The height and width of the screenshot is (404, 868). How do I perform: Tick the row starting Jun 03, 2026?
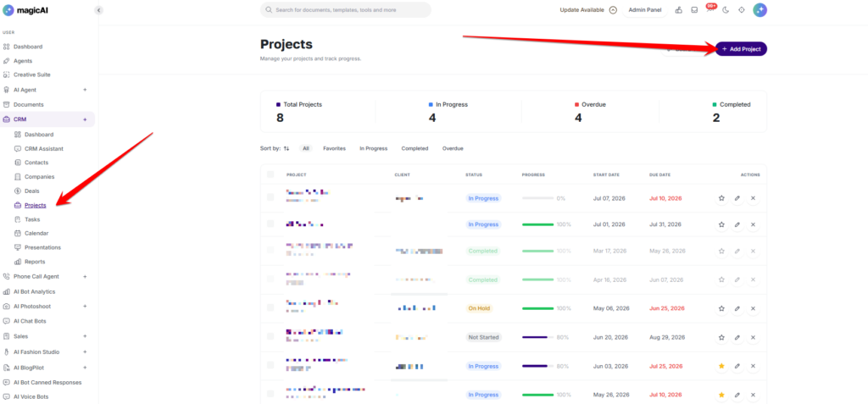click(x=270, y=365)
